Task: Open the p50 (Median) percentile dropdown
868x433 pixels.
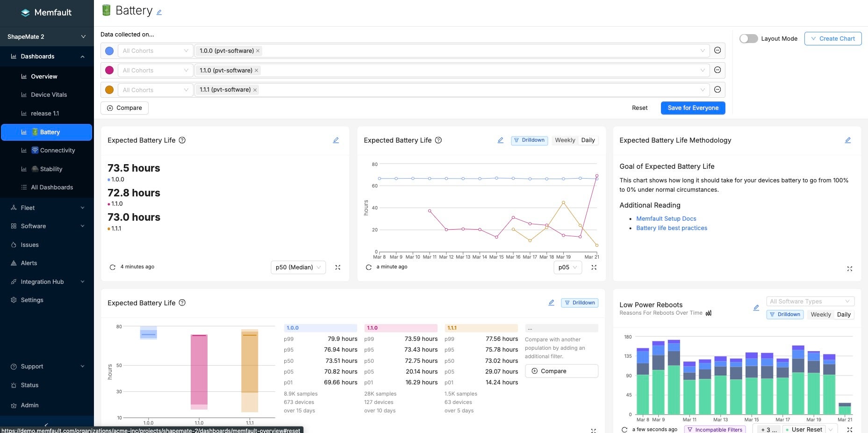Action: (x=298, y=267)
